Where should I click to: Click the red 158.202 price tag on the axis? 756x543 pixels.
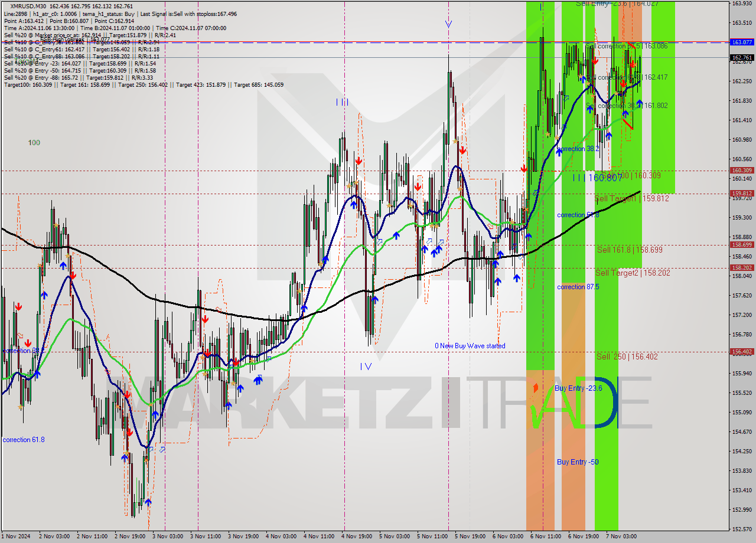tap(742, 267)
